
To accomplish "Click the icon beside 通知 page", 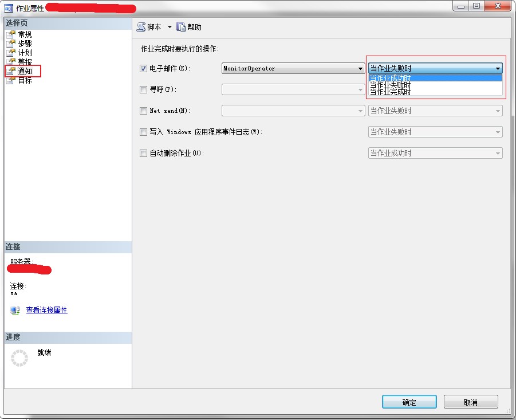I will (x=11, y=71).
